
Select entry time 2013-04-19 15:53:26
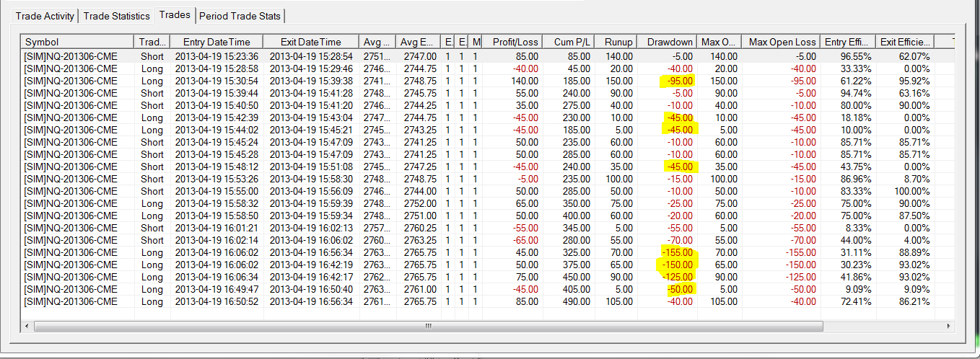(216, 179)
